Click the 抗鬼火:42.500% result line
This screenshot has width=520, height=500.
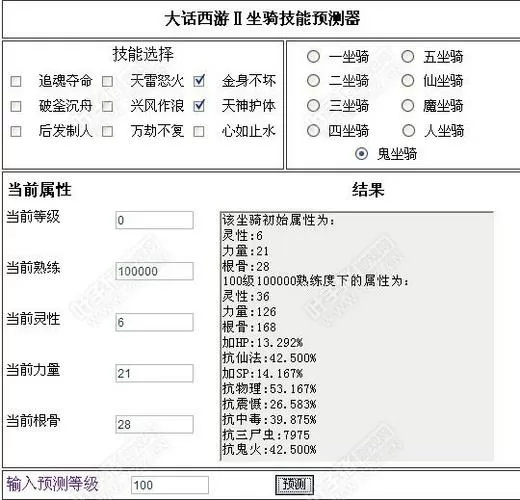[x=269, y=450]
